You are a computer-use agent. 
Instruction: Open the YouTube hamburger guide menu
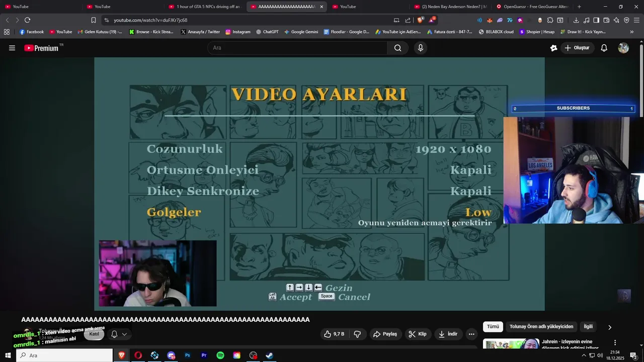click(12, 48)
